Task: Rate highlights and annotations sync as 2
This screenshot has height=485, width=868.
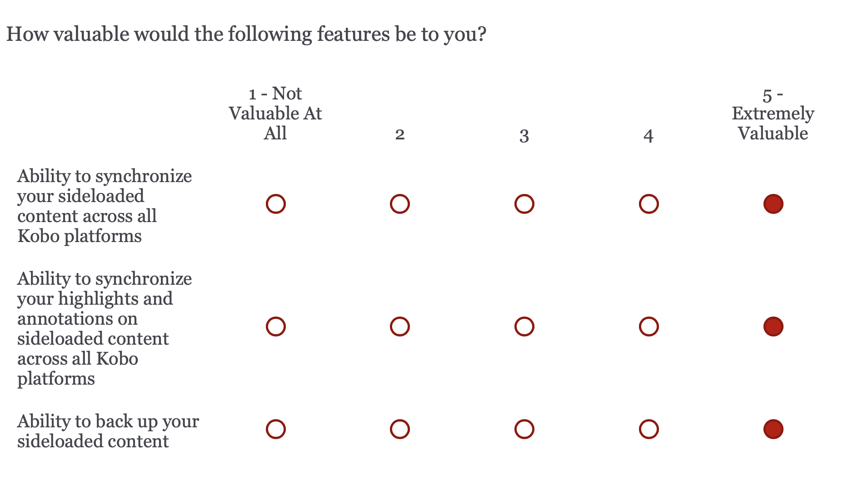Action: click(400, 327)
